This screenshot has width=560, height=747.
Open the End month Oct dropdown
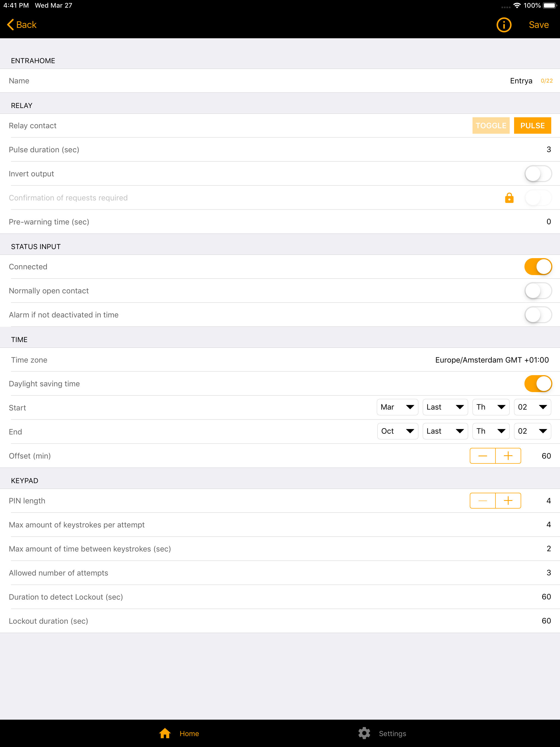pos(398,431)
